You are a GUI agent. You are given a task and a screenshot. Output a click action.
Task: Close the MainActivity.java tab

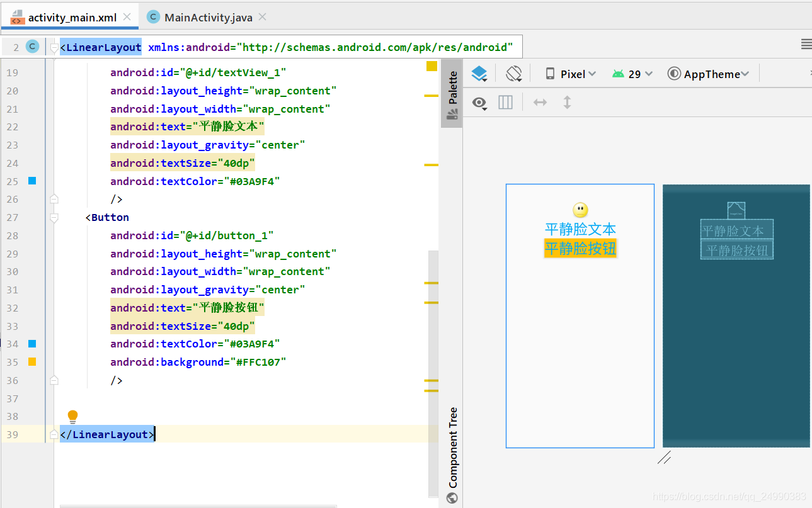click(x=262, y=17)
